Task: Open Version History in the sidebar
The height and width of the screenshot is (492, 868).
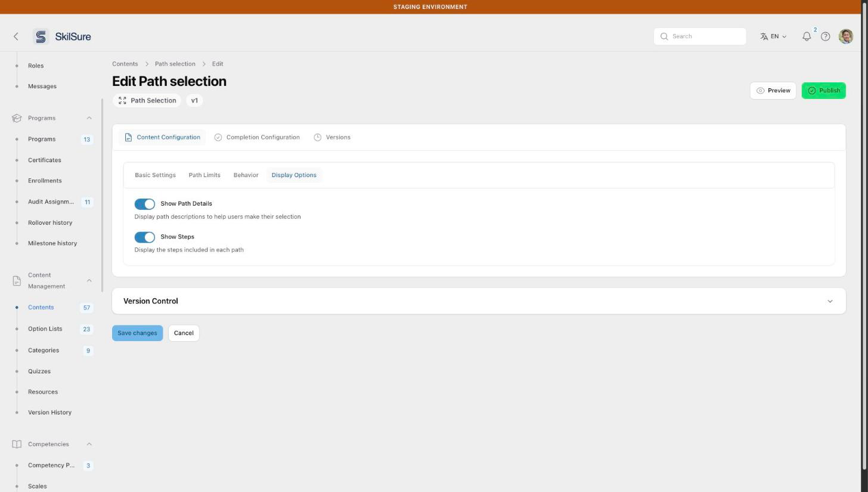Action: (x=49, y=413)
